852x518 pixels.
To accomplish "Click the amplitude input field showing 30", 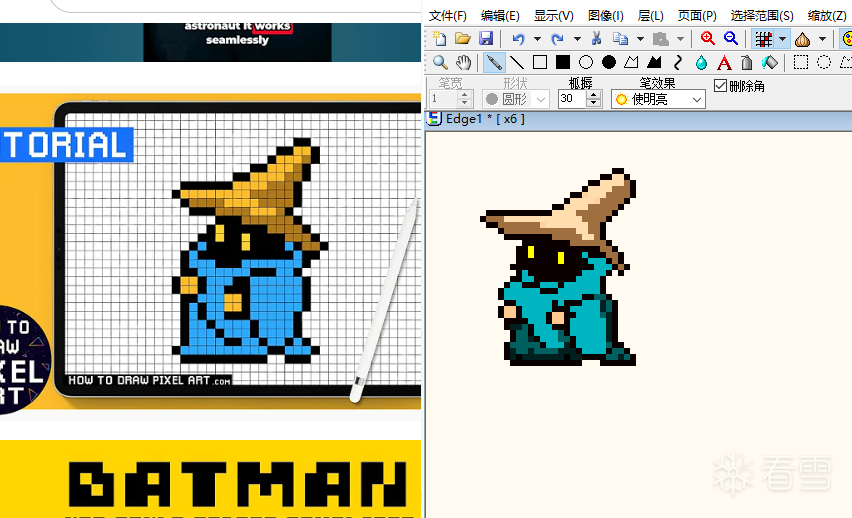I will point(572,99).
